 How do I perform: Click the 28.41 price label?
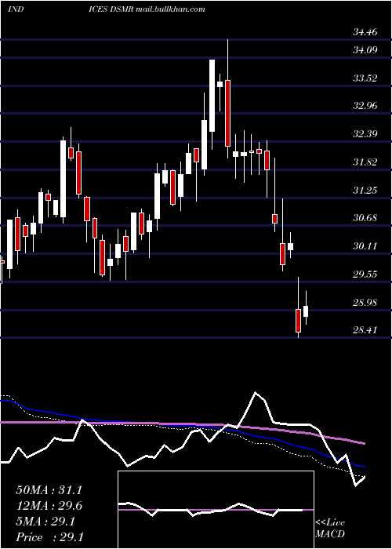coord(365,330)
